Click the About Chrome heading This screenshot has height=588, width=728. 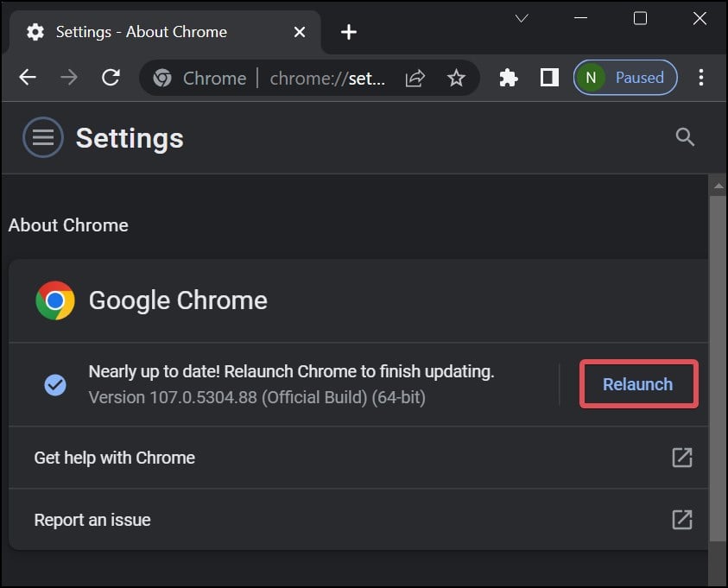point(68,225)
